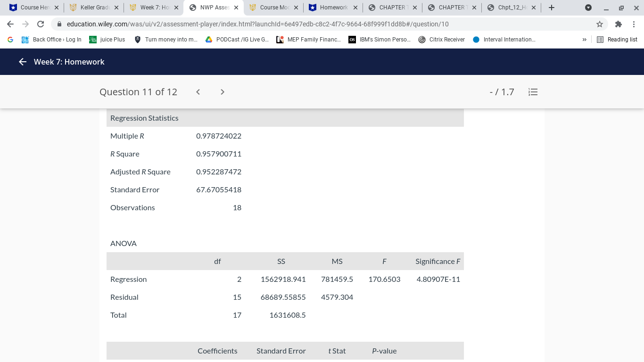Open the MEP Family Financ... bookmark
Viewport: 644px width, 362px height.
coord(309,40)
